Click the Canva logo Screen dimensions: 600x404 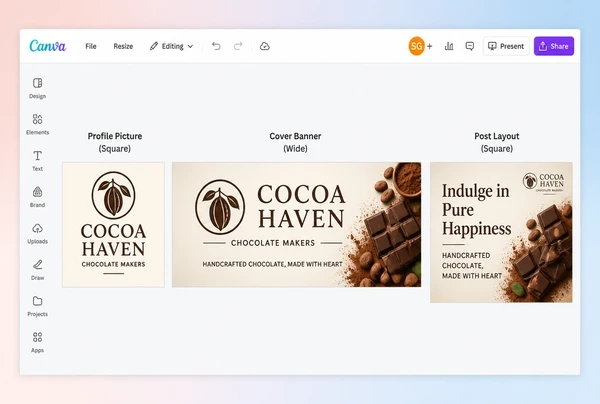point(47,46)
